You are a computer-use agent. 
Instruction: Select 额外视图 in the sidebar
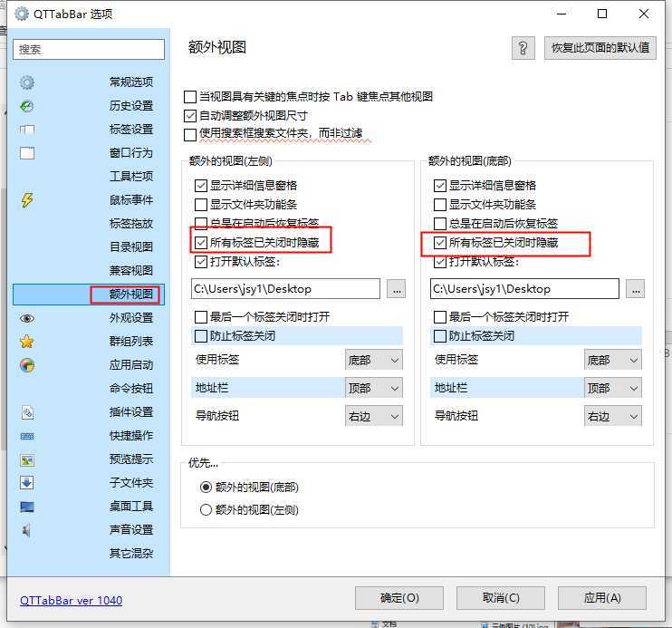tap(89, 295)
